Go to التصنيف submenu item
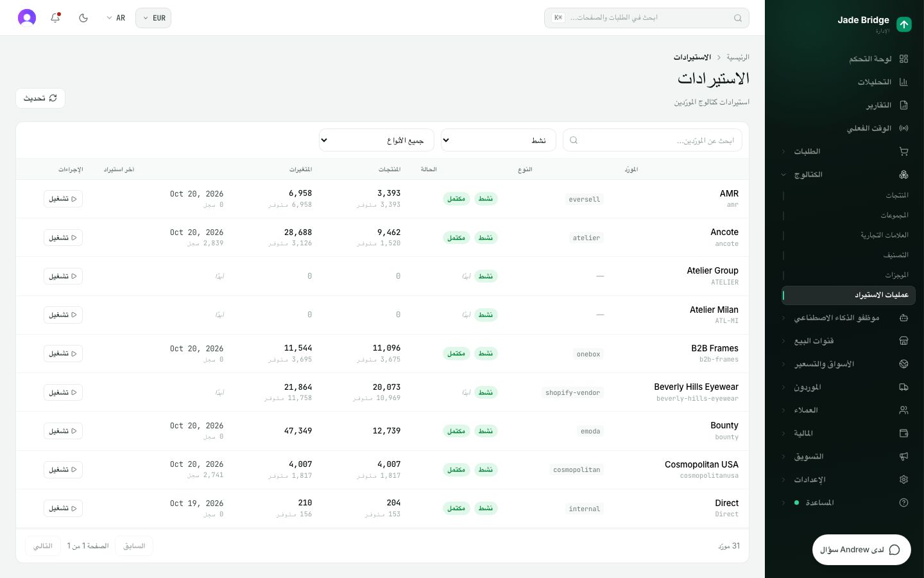Viewport: 924px width, 578px height. coord(848,255)
